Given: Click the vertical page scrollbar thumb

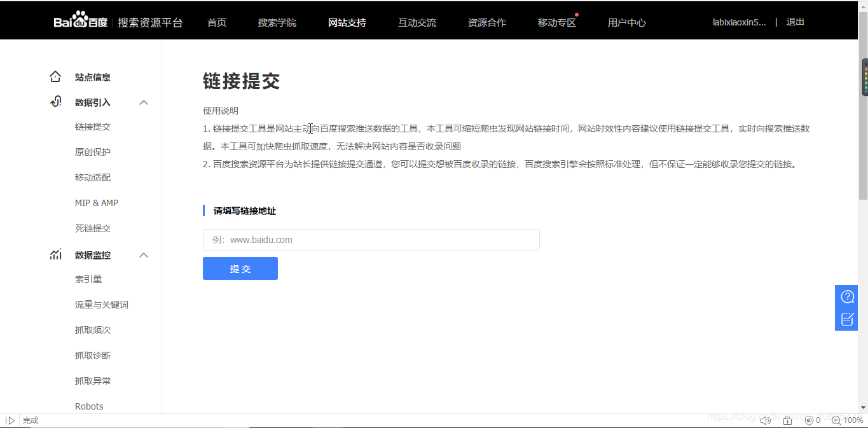Looking at the screenshot, I should point(864,76).
